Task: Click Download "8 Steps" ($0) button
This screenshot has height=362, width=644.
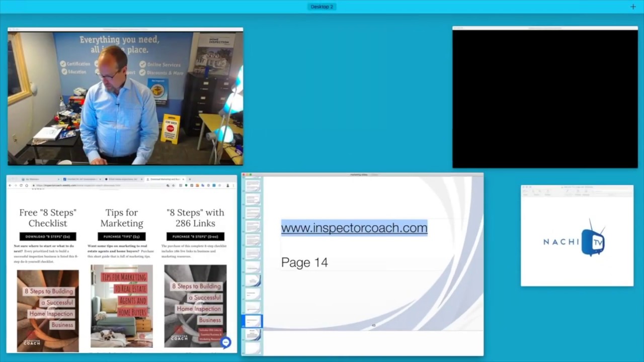Action: [x=48, y=236]
